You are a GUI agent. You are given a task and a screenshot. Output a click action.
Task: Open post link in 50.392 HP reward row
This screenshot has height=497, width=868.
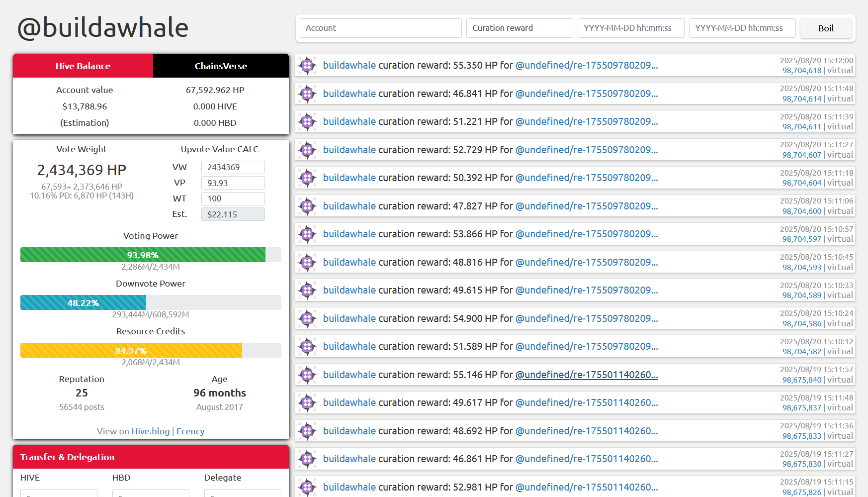point(587,178)
